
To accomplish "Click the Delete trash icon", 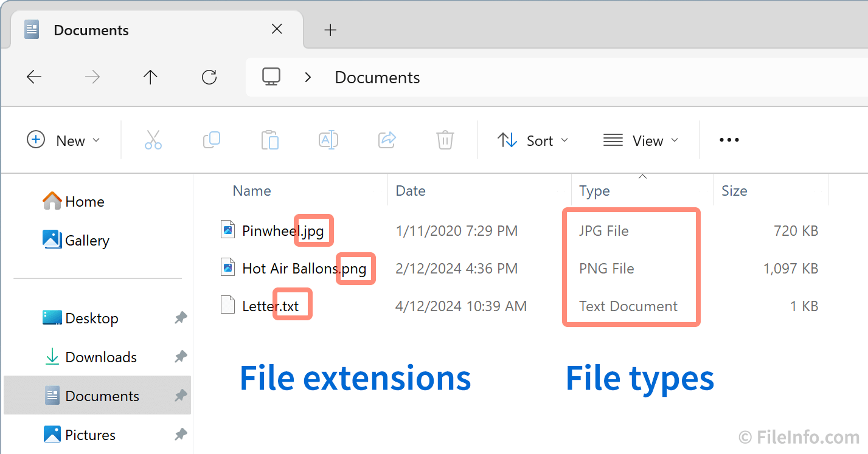I will [x=445, y=140].
